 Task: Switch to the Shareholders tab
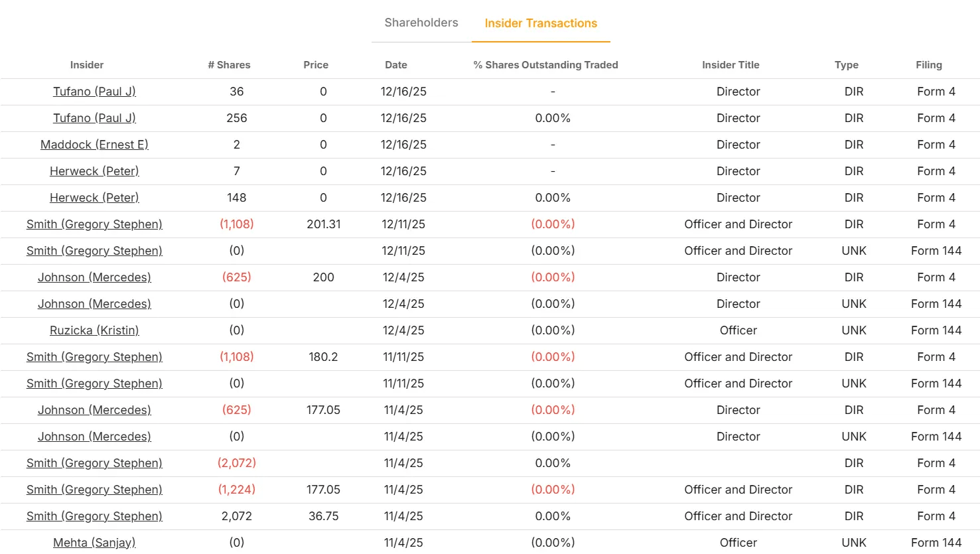(x=421, y=23)
